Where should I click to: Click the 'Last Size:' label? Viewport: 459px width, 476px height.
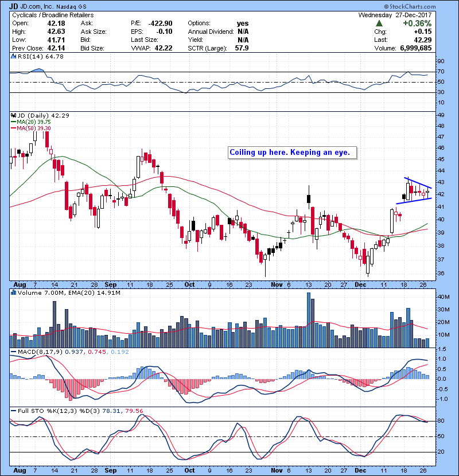[144, 40]
